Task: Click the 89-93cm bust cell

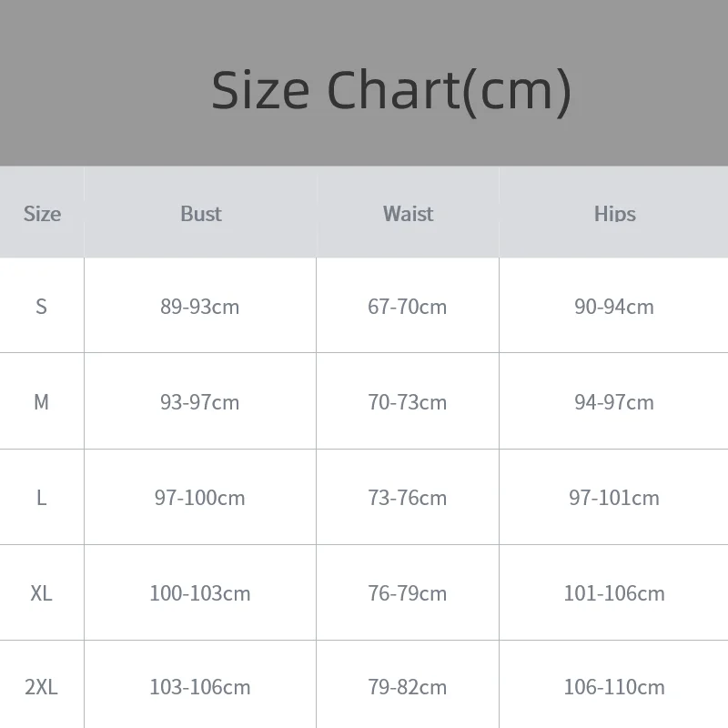Action: 200,307
